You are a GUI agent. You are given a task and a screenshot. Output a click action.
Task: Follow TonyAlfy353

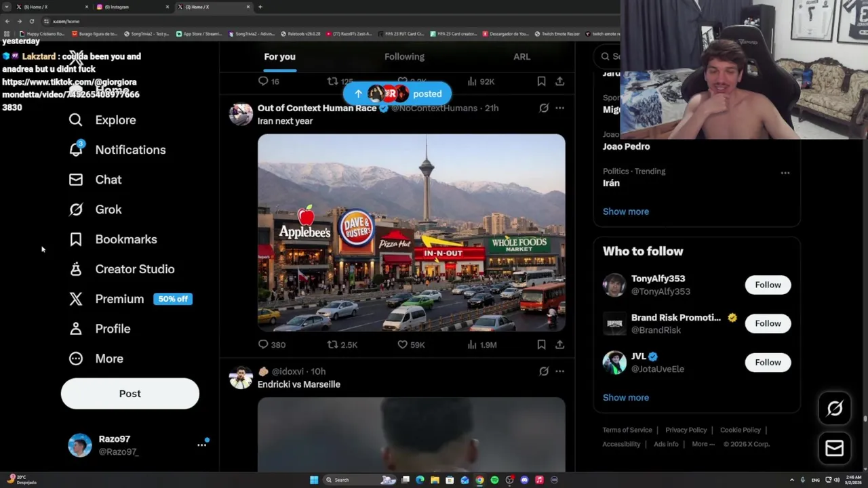click(x=768, y=285)
